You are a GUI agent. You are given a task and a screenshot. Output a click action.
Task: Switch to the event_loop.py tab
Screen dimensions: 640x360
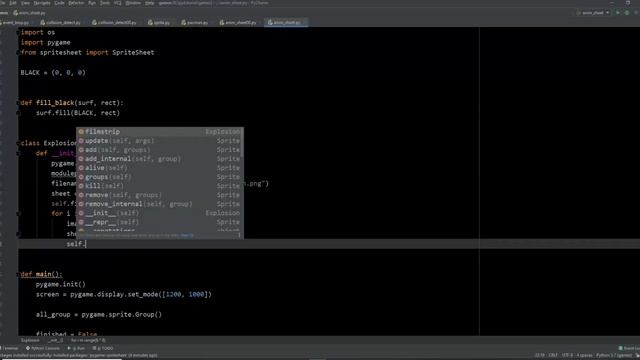point(16,22)
